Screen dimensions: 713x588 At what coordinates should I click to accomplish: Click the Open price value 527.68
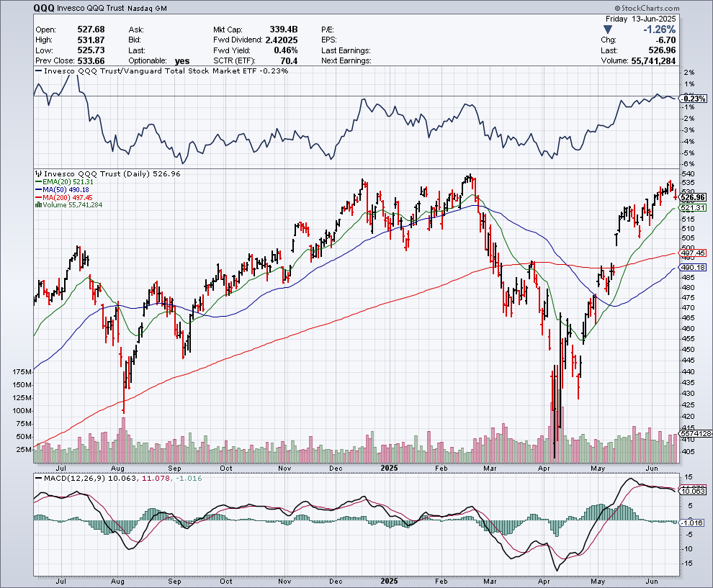91,30
